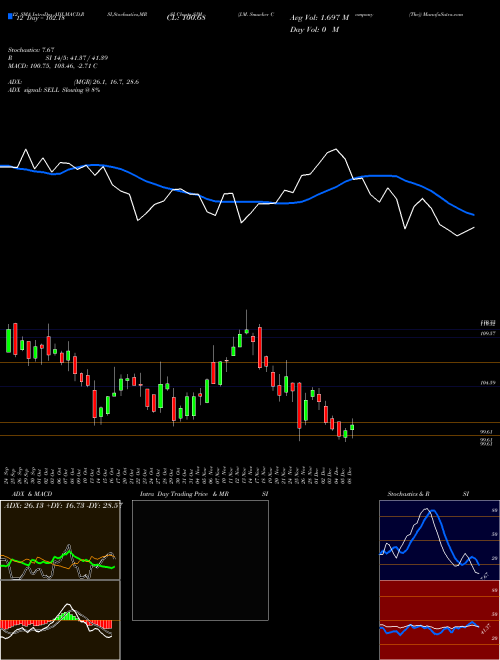Click the 104.39 price axis label

click(x=487, y=383)
